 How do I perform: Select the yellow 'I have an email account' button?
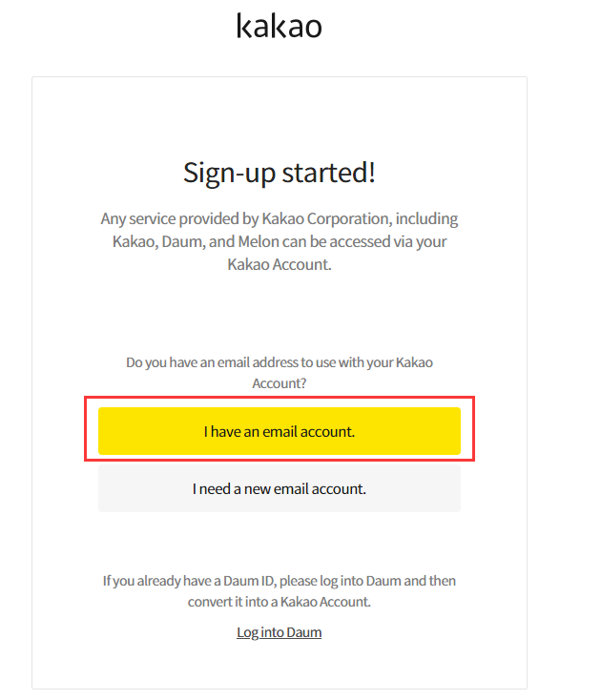point(280,431)
